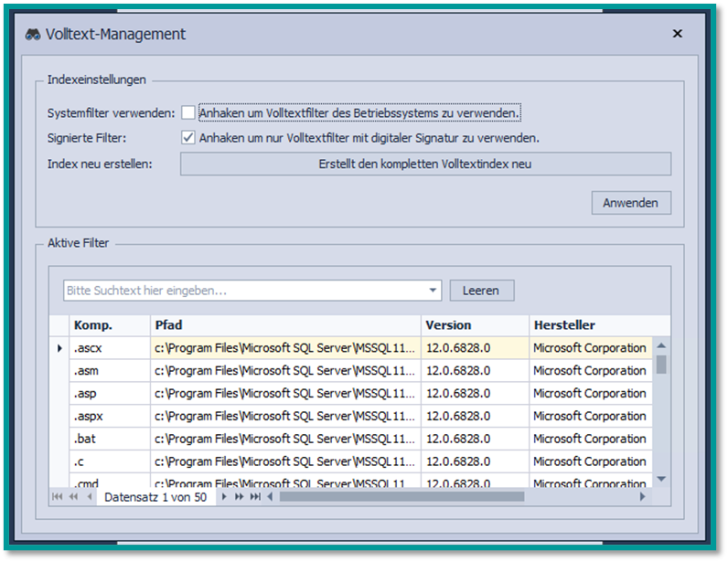Image resolution: width=728 pixels, height=562 pixels.
Task: Click the row indicator arrow beside .ascx
Action: point(59,348)
